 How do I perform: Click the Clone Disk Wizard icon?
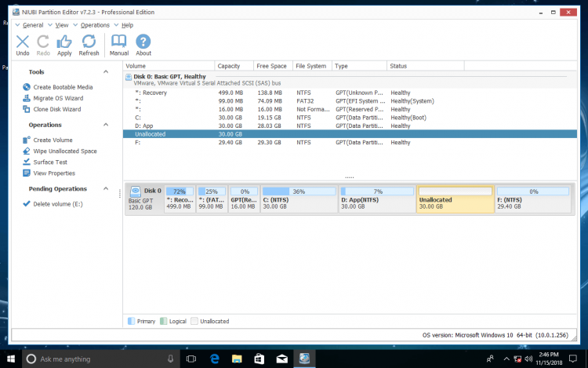pos(26,109)
